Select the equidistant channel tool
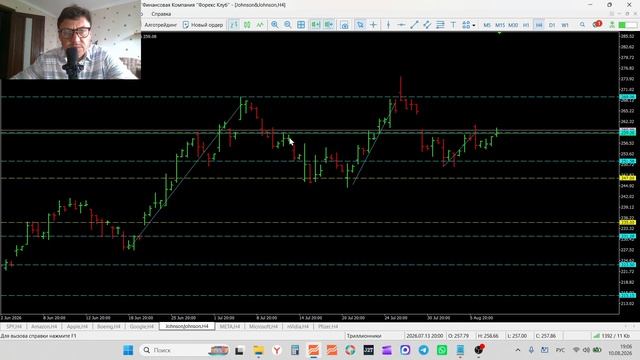 click(427, 25)
